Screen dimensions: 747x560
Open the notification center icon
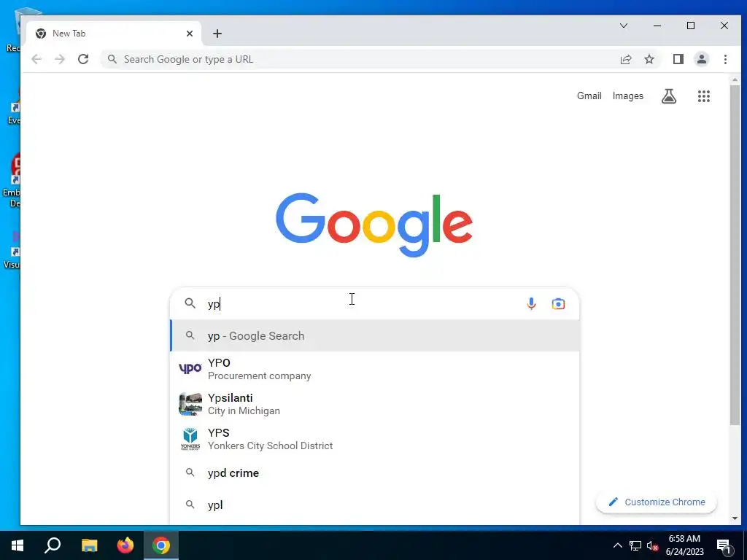724,546
